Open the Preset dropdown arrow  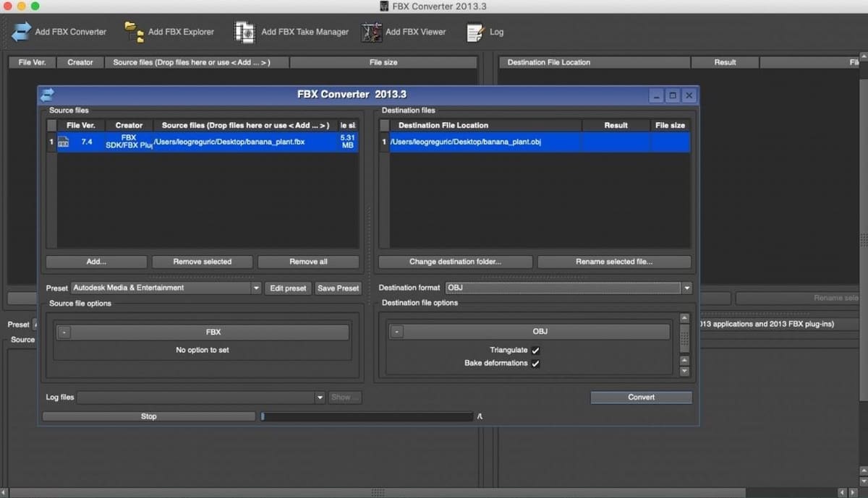256,288
